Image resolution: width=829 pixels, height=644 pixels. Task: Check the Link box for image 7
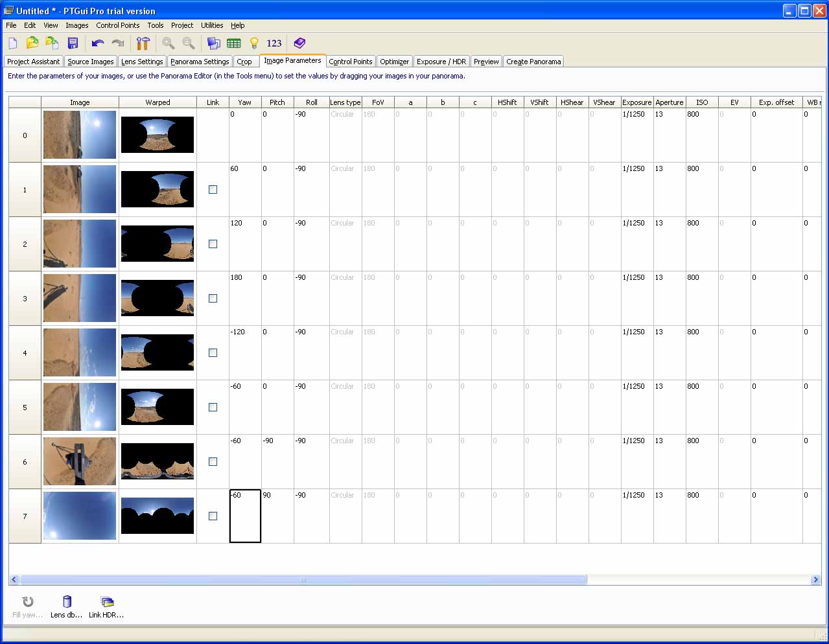point(213,516)
